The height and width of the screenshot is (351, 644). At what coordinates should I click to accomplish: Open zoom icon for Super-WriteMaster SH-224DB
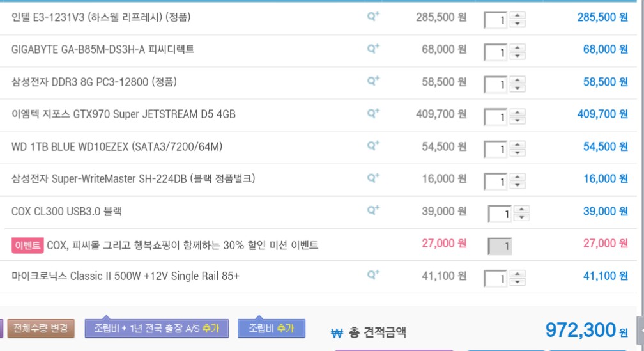(x=373, y=178)
